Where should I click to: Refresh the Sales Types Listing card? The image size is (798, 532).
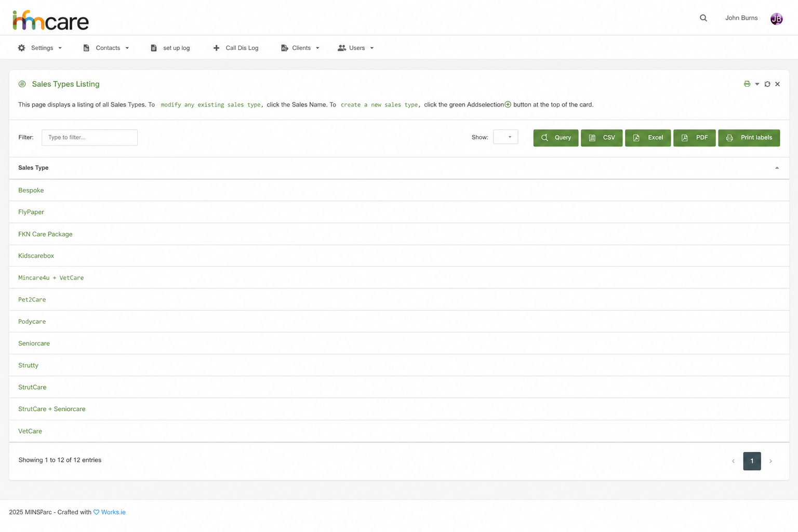(767, 84)
